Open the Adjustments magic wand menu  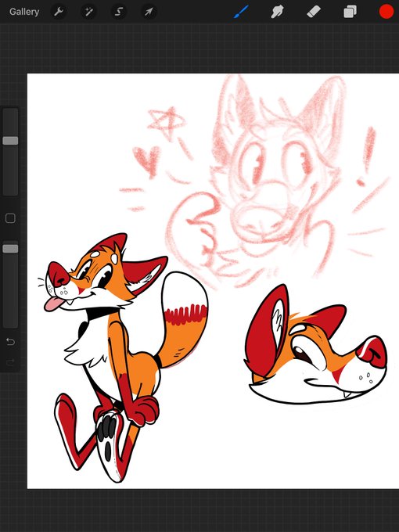[x=88, y=13]
